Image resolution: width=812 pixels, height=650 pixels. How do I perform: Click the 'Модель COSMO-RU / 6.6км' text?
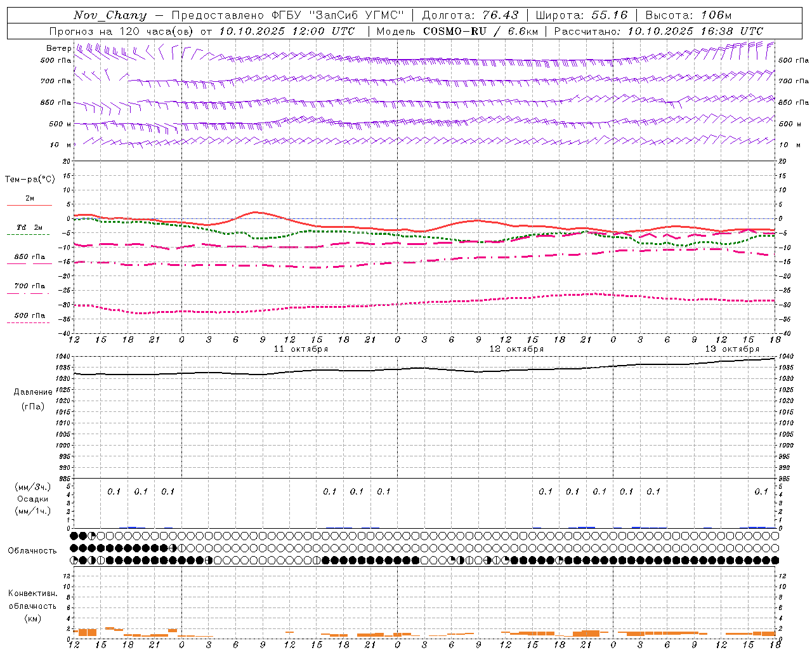pyautogui.click(x=457, y=31)
